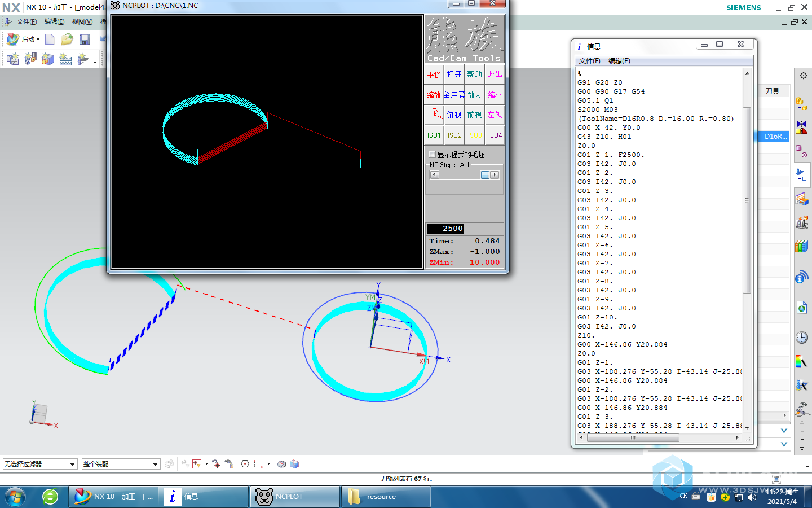Click 缩放 zoom button in NCPLOT
Image resolution: width=812 pixels, height=508 pixels.
[x=434, y=94]
